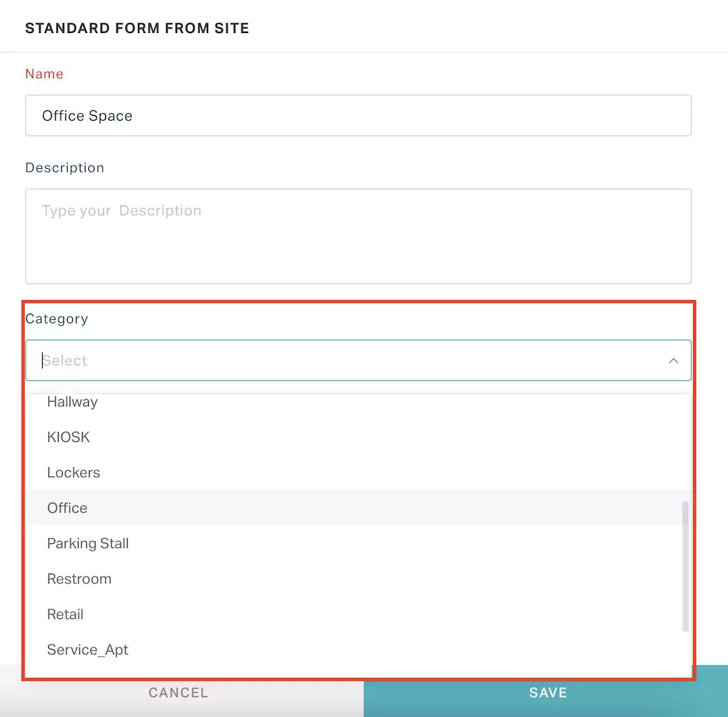Select Retail in the category list
728x717 pixels.
tap(65, 614)
